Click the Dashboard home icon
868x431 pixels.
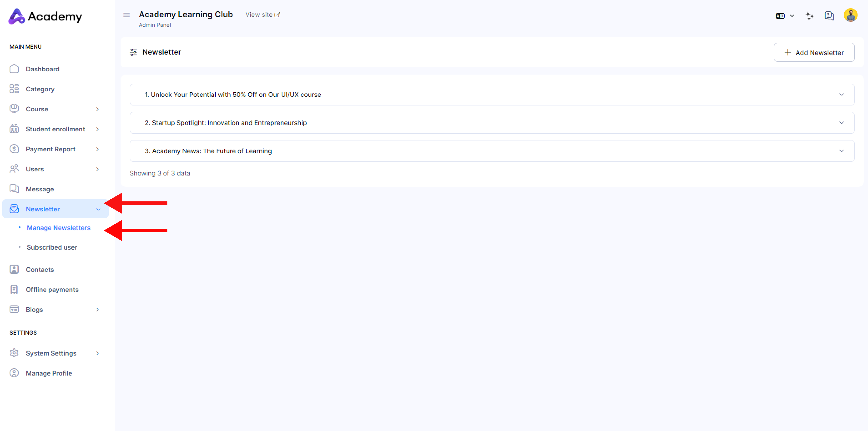[x=14, y=69]
